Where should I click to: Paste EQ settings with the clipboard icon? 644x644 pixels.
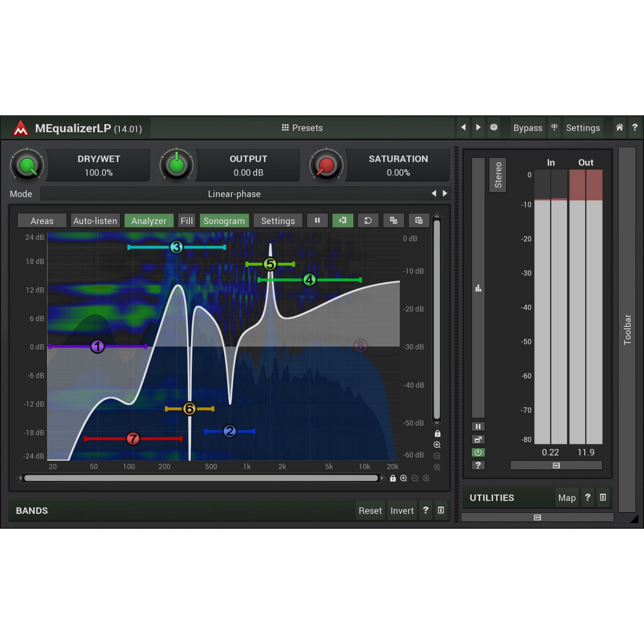(419, 221)
